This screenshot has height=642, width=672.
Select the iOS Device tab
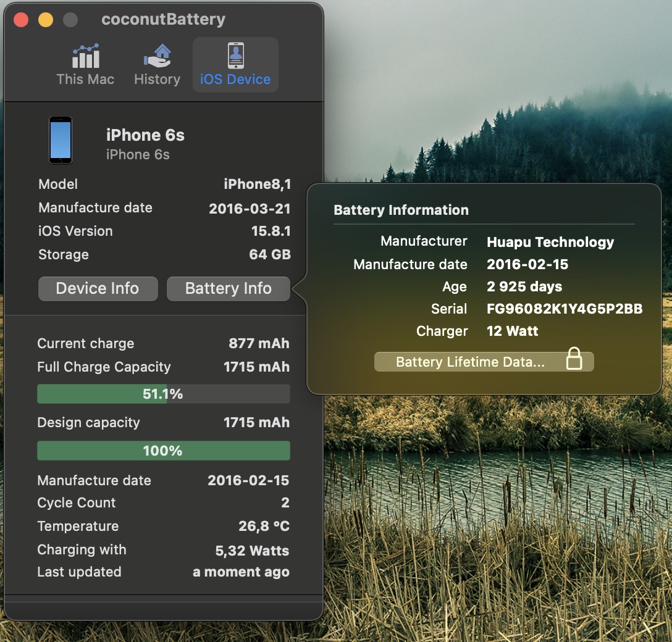click(x=235, y=65)
